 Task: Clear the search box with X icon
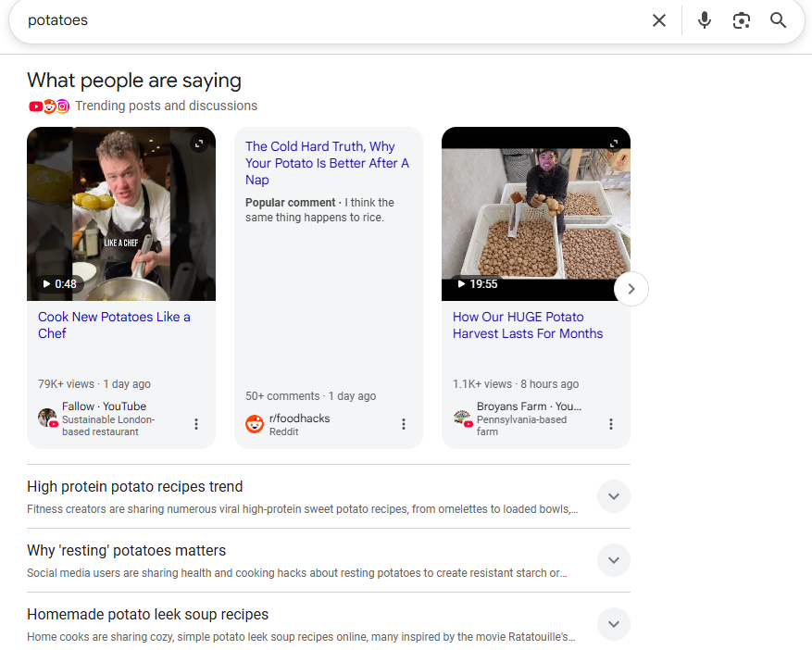point(659,20)
